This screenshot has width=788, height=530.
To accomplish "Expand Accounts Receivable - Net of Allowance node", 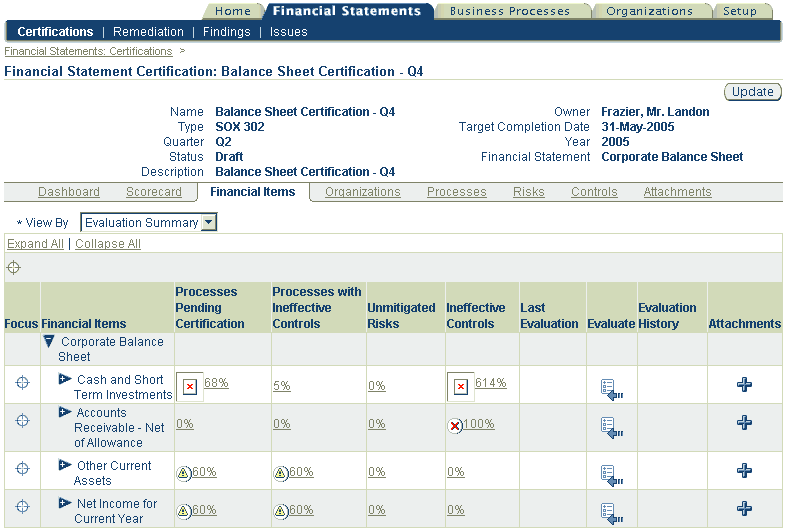I will 65,412.
